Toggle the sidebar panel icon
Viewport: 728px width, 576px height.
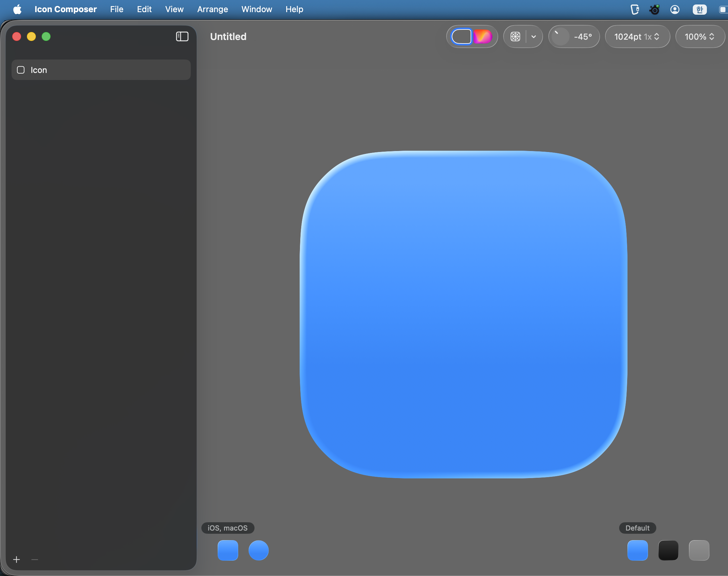pyautogui.click(x=182, y=36)
